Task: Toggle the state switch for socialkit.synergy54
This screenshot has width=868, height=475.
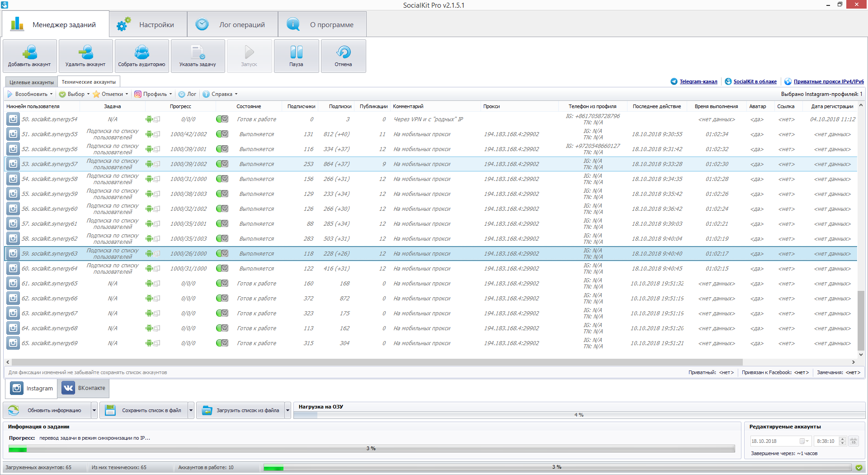Action: click(x=222, y=119)
